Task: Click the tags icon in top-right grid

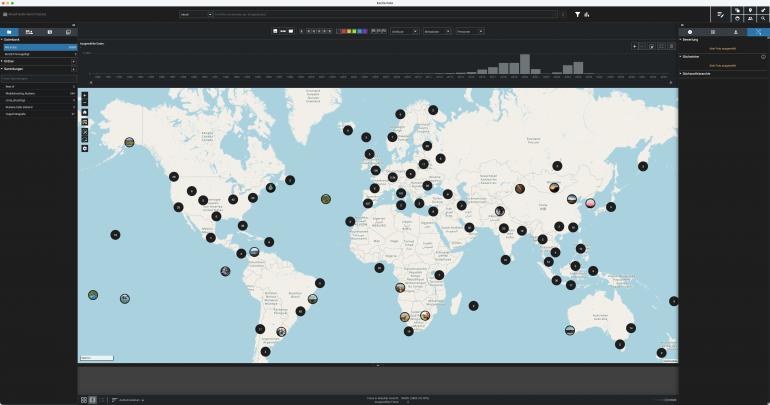Action: [737, 10]
